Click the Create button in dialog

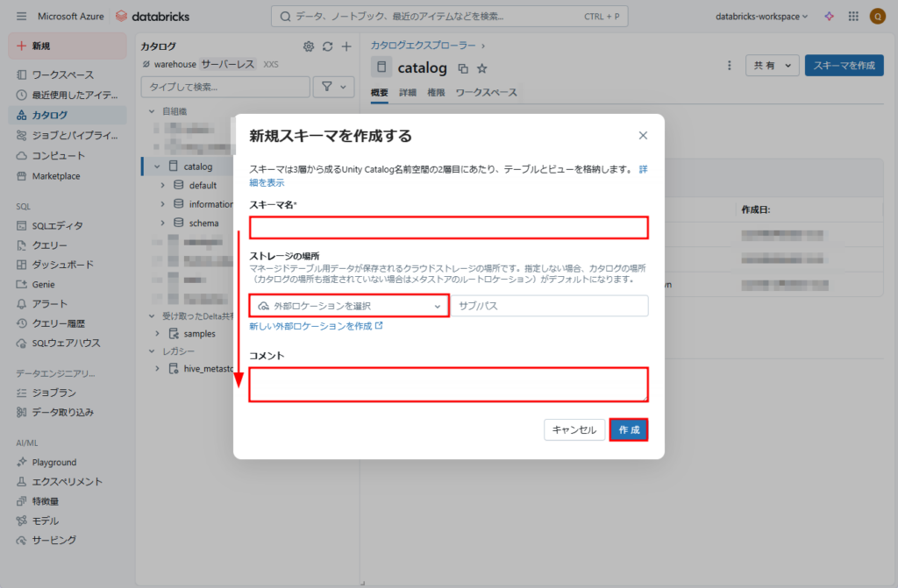click(x=629, y=429)
